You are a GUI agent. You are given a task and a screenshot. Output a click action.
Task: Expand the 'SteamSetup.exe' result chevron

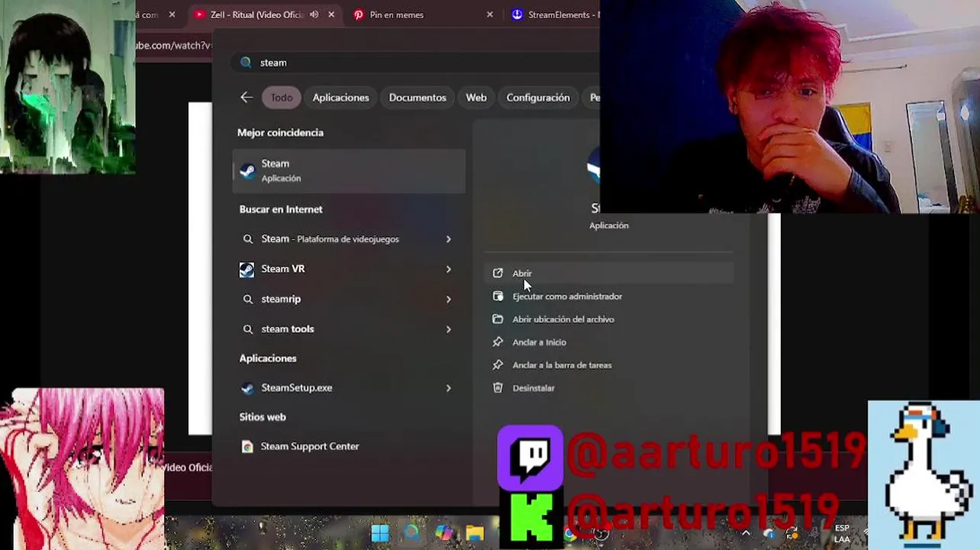pyautogui.click(x=448, y=388)
